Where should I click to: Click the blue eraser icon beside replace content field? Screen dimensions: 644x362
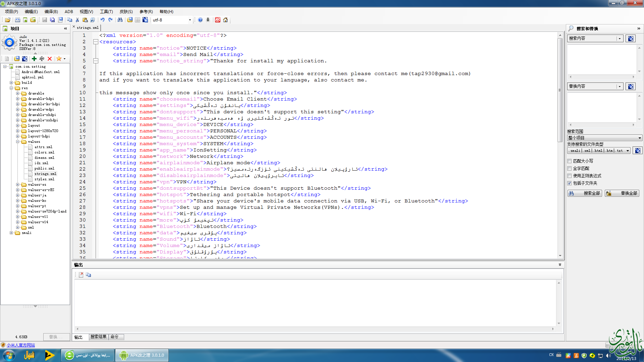(x=631, y=86)
